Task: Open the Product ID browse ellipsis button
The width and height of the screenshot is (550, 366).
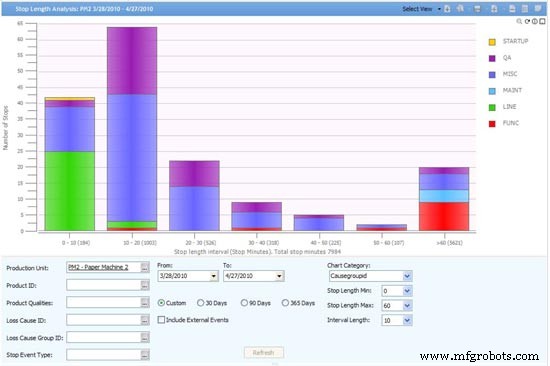Action: coord(145,285)
